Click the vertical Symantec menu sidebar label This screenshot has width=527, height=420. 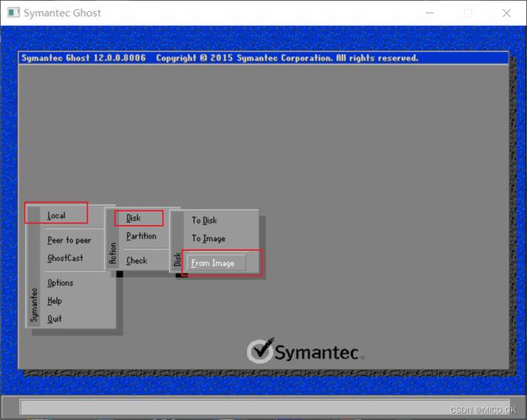[34, 305]
